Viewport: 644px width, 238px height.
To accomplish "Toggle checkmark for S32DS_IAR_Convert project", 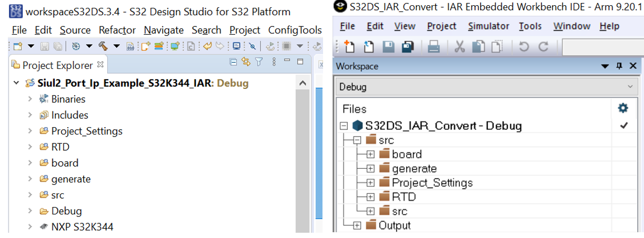I will pos(624,126).
